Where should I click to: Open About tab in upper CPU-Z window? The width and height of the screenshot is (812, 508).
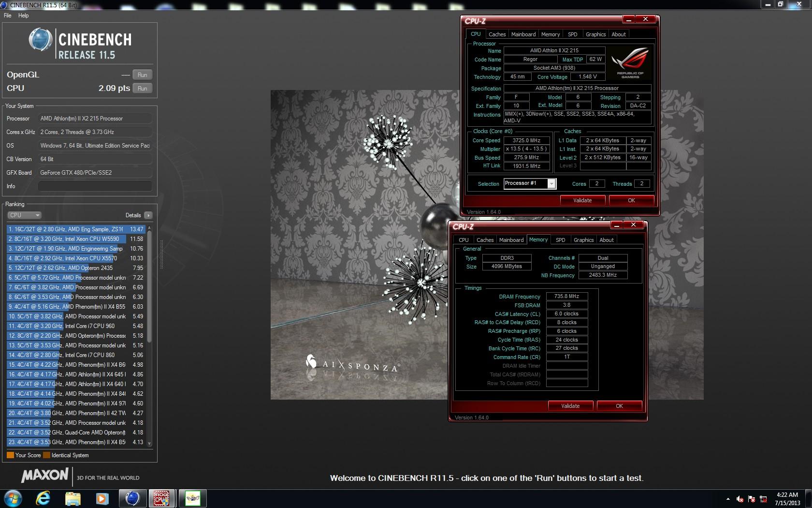tap(619, 34)
